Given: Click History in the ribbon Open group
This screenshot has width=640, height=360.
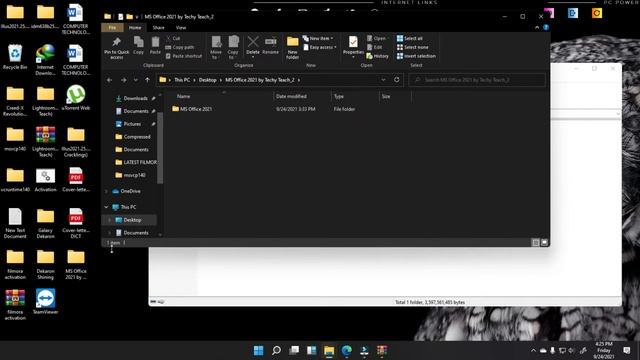Looking at the screenshot, I should pyautogui.click(x=378, y=56).
